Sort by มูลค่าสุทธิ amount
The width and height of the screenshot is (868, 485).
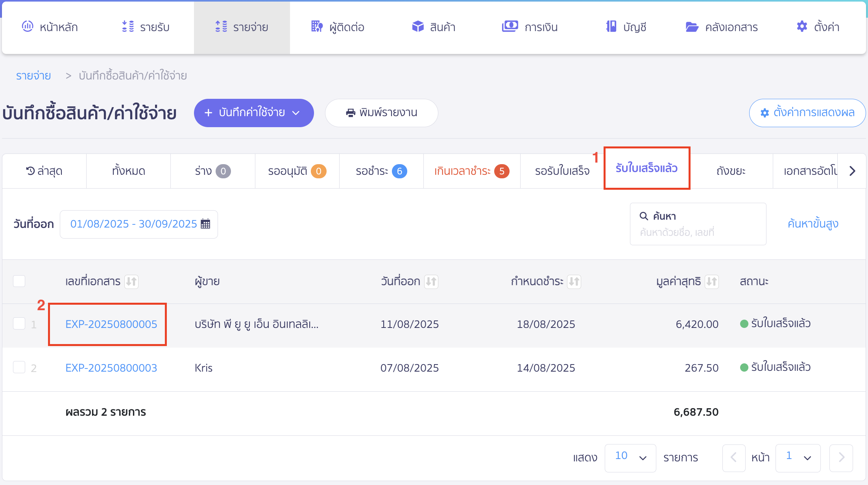[711, 281]
